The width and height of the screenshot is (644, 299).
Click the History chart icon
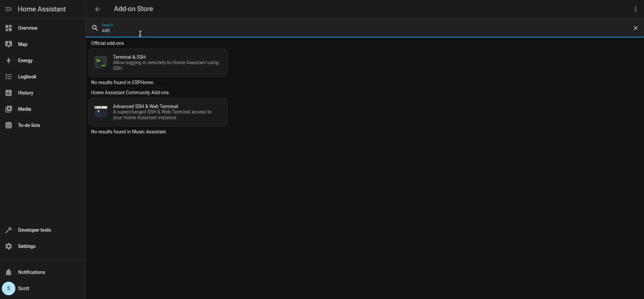coord(8,93)
